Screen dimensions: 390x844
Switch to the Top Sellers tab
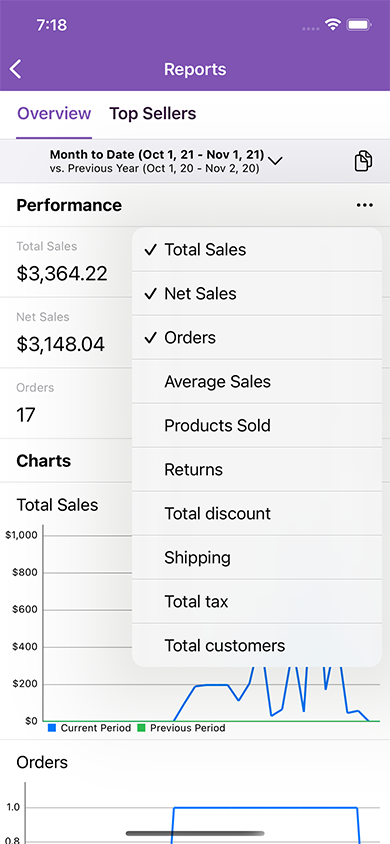click(x=153, y=114)
